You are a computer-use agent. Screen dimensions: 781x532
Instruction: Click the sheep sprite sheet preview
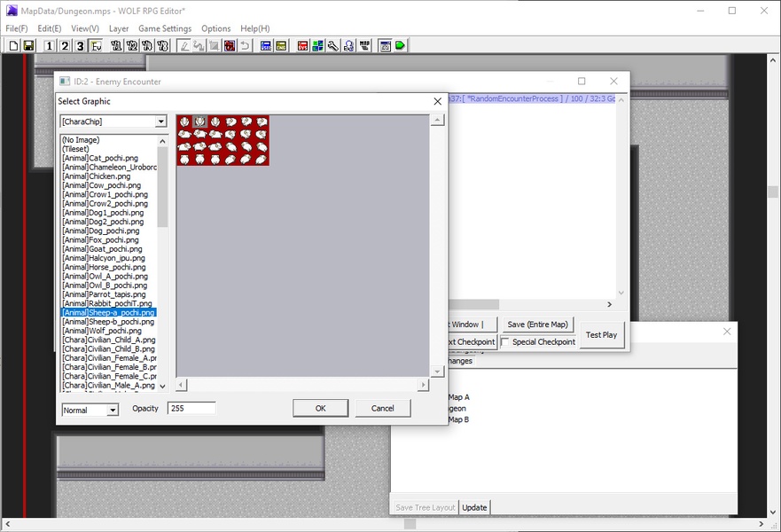pos(223,140)
